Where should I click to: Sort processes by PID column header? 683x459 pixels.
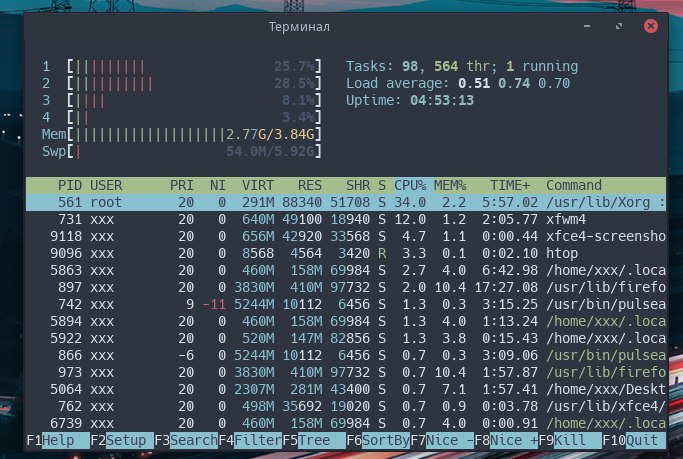(x=70, y=186)
